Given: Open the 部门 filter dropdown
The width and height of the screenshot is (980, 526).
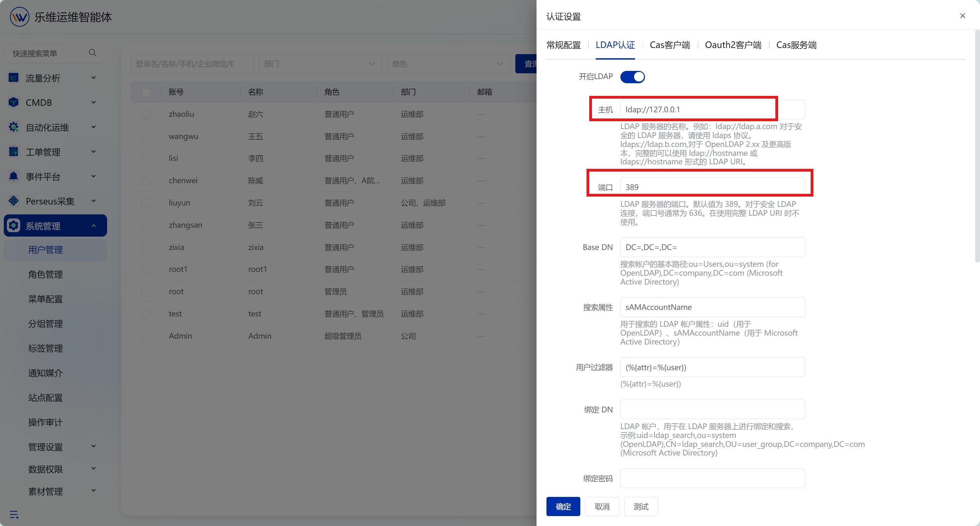Looking at the screenshot, I should (x=320, y=64).
